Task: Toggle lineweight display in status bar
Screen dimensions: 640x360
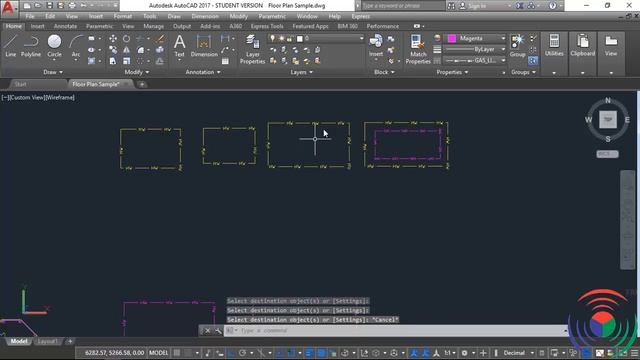Action: point(309,353)
